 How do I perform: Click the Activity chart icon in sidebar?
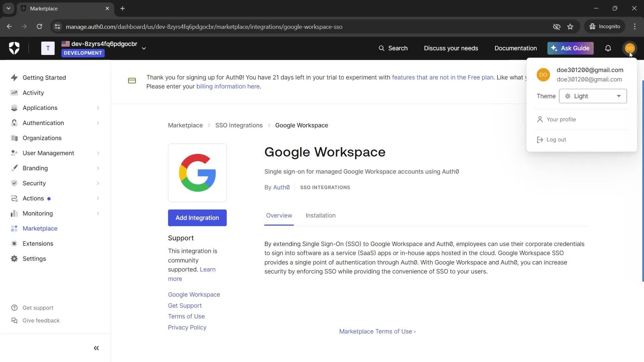point(14,93)
